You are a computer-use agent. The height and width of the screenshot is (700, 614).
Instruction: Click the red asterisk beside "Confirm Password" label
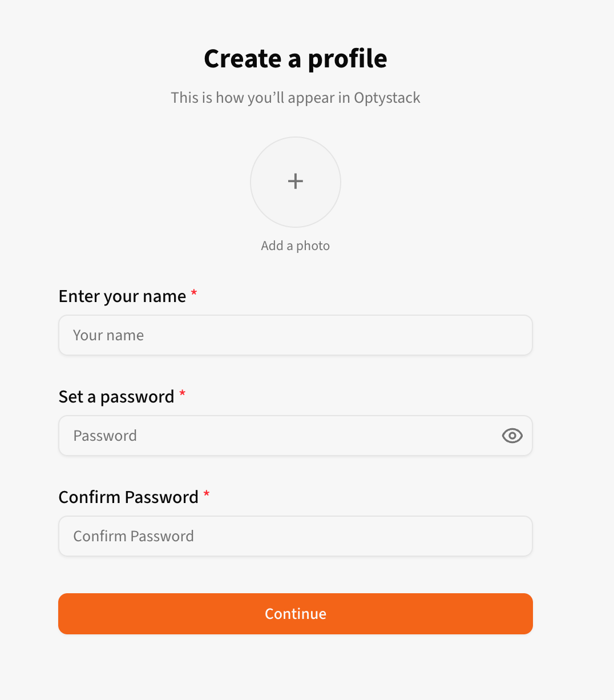207,494
